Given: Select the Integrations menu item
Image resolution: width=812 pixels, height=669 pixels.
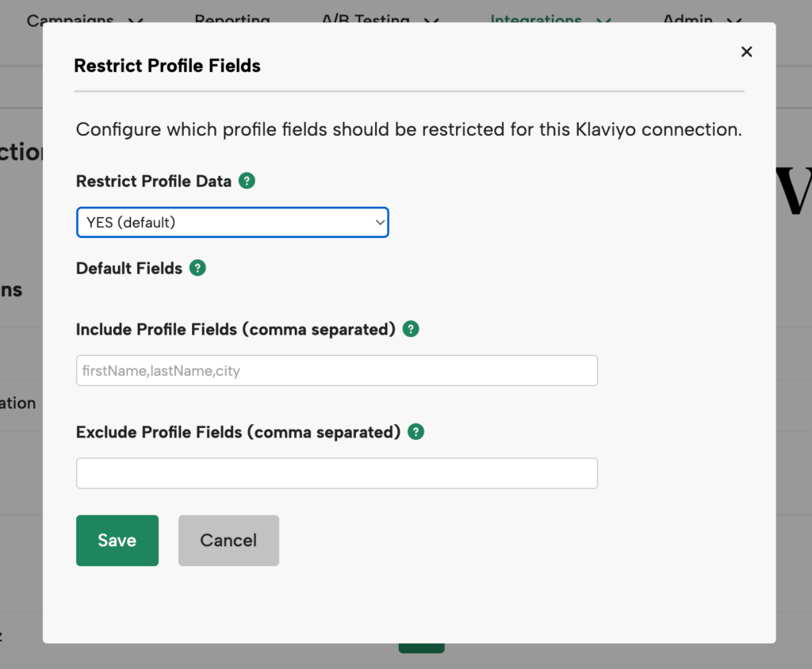Looking at the screenshot, I should (x=536, y=20).
